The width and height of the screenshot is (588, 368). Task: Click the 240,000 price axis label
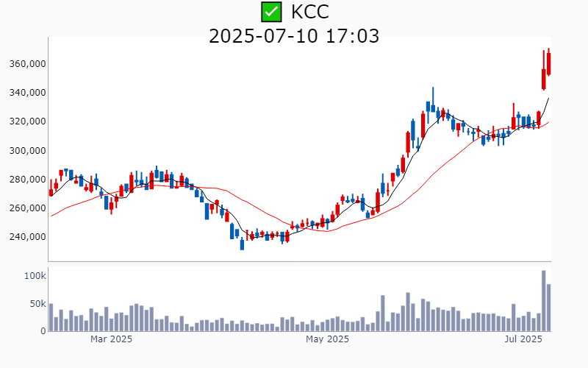coord(27,237)
